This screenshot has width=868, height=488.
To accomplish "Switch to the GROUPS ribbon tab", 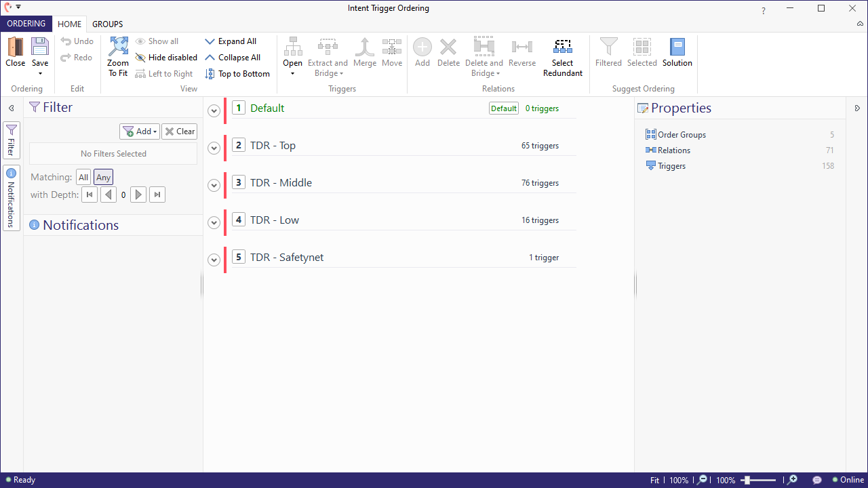I will tap(108, 24).
